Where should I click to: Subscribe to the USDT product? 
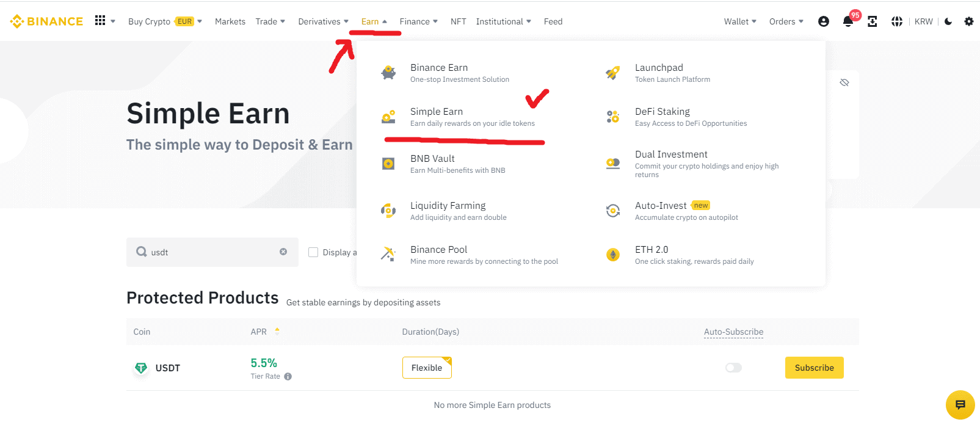(814, 368)
